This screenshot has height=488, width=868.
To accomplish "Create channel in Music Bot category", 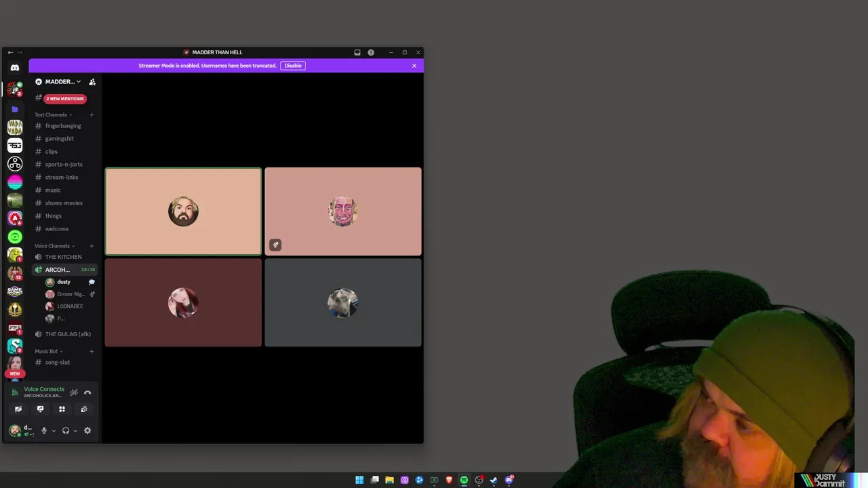I will point(92,352).
